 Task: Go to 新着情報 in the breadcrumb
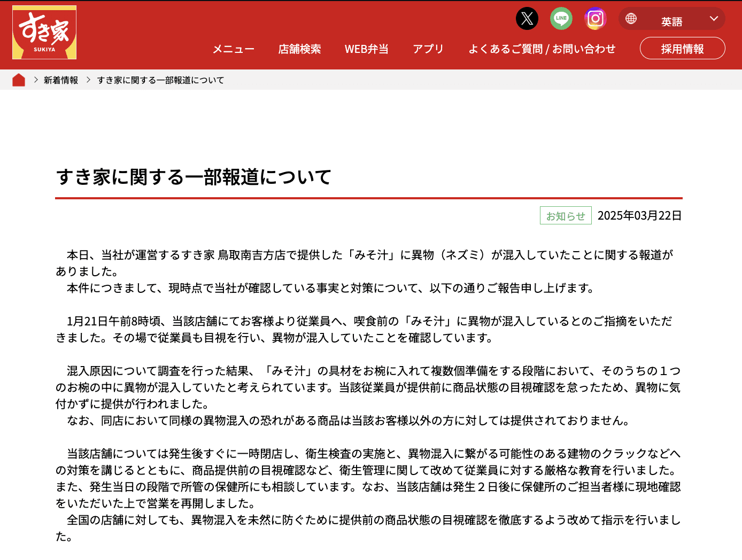61,80
